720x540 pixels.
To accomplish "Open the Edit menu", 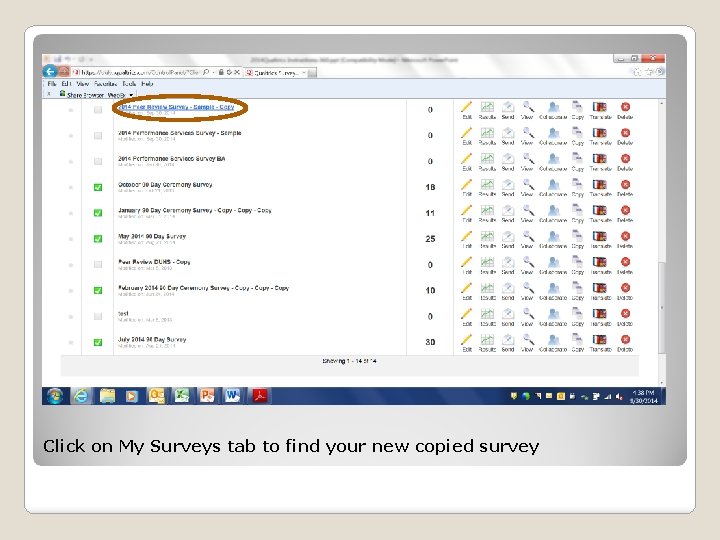I will click(67, 84).
